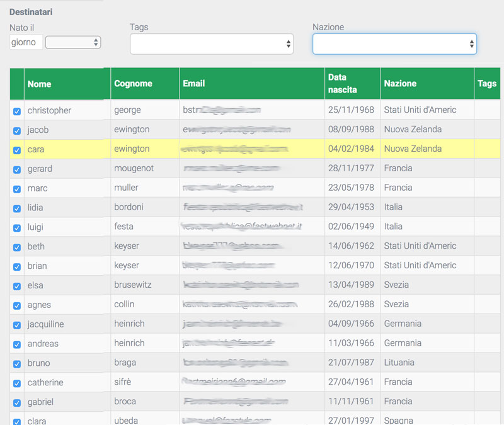Toggle bruno braga's checkbox
Image resolution: width=504 pixels, height=425 pixels.
(17, 364)
